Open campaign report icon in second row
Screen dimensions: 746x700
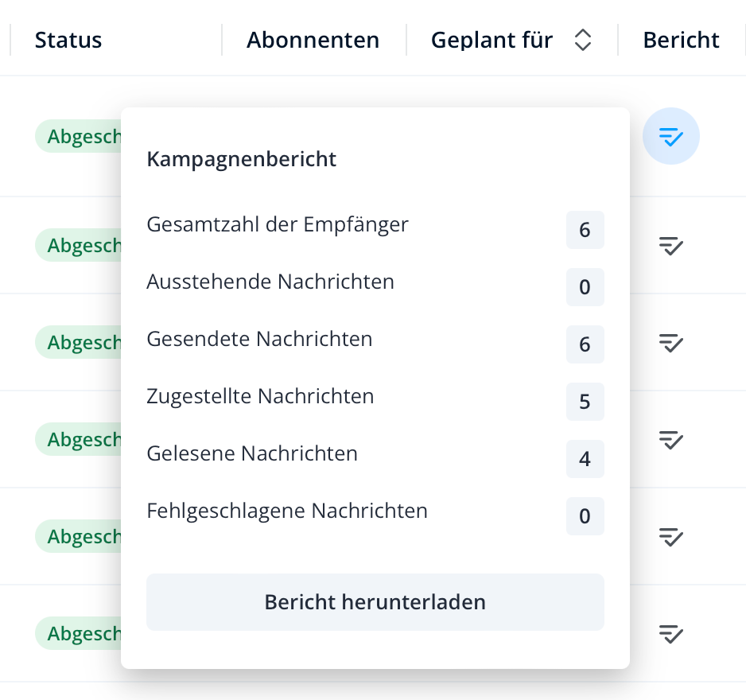tap(671, 246)
